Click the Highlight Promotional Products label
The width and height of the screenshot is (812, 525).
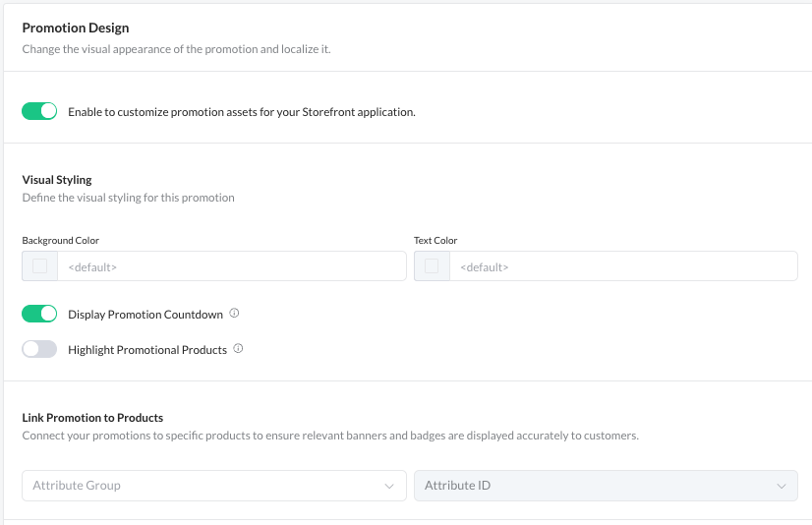click(147, 350)
